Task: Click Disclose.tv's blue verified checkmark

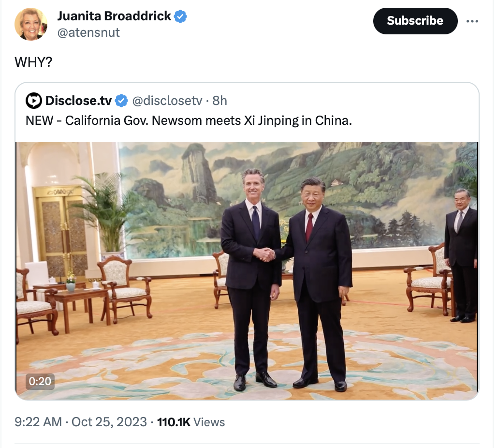Action: [121, 101]
